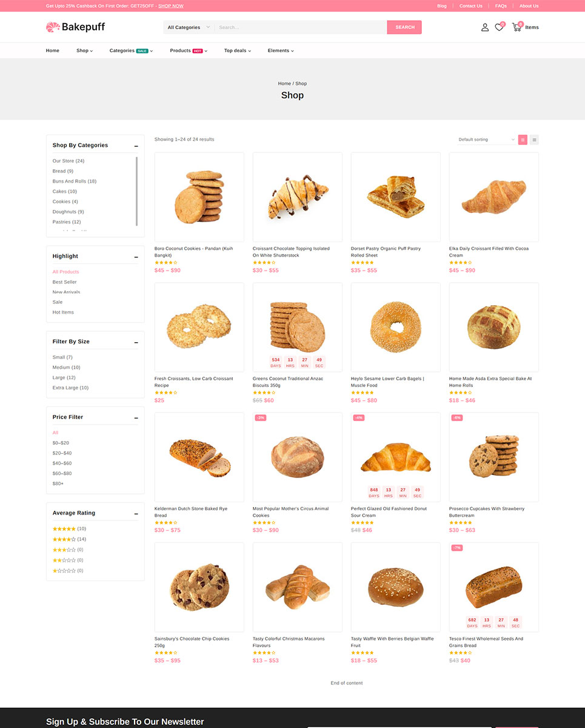Screen dimensions: 585x728
Task: Filter by four-star average rating
Action: click(x=64, y=539)
